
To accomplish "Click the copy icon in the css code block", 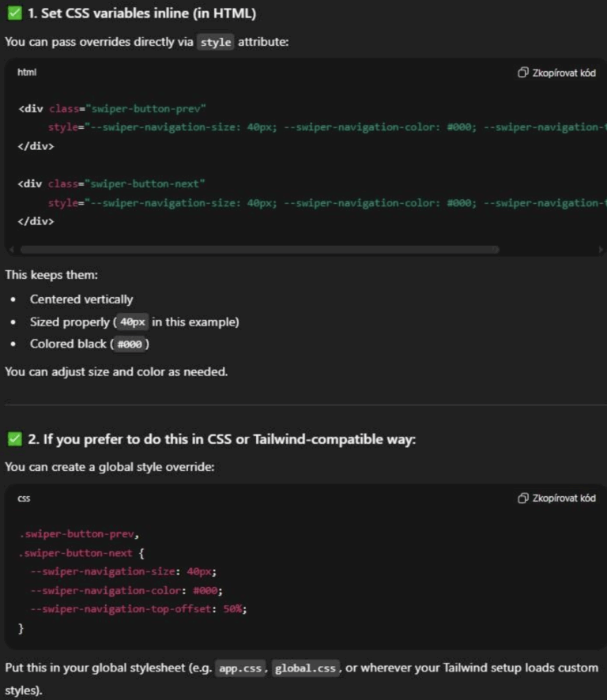I will coord(522,499).
